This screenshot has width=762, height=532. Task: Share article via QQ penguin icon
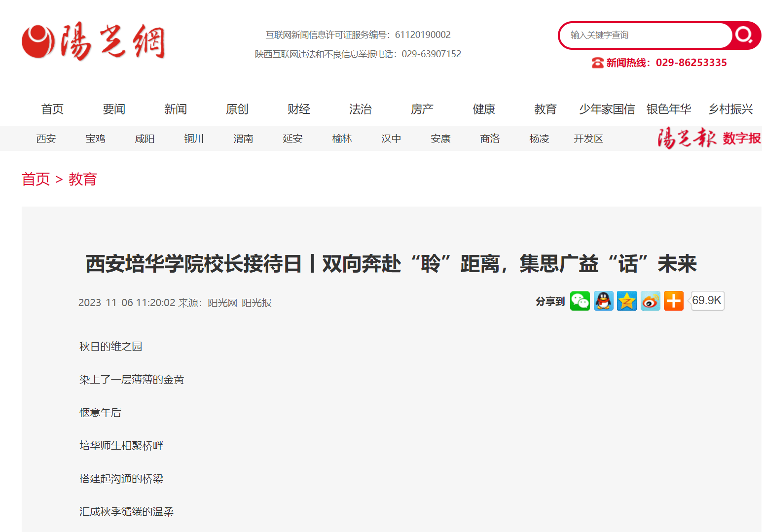coord(603,301)
